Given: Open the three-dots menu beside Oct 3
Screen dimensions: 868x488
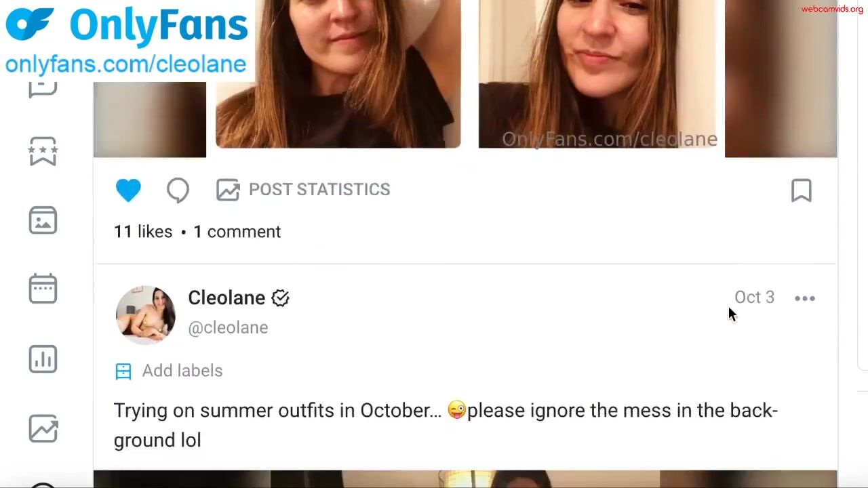Looking at the screenshot, I should pos(805,298).
